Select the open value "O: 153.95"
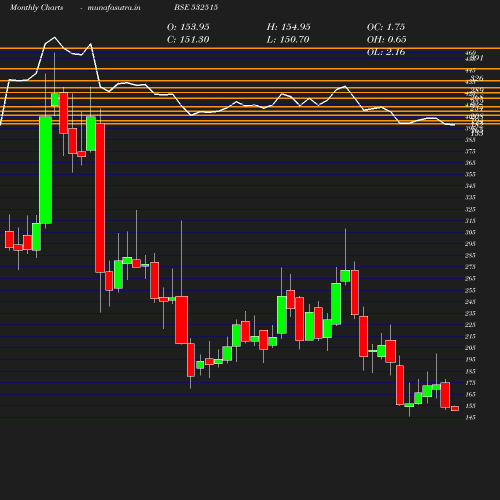The height and width of the screenshot is (500, 500). coord(188,27)
